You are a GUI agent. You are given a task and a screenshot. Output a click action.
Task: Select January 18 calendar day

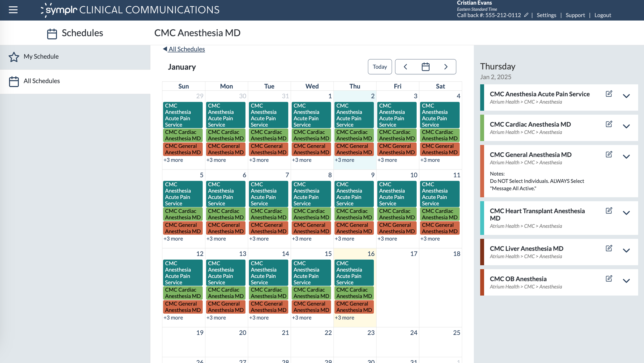(440, 288)
